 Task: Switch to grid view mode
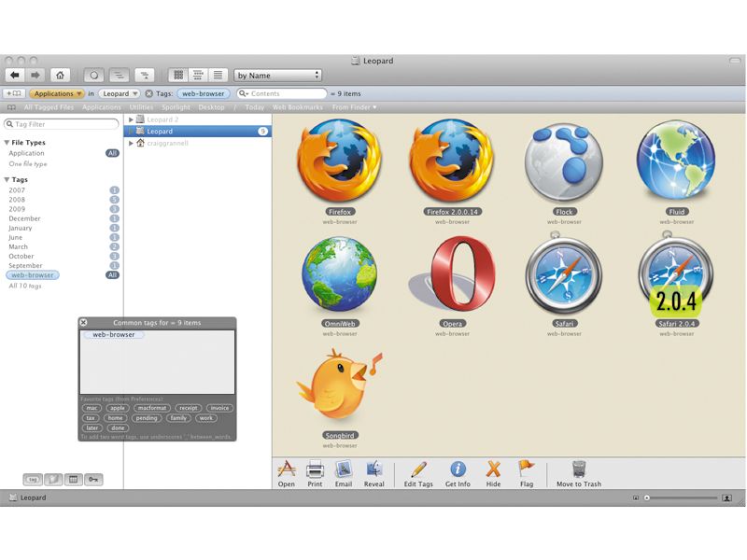[177, 75]
